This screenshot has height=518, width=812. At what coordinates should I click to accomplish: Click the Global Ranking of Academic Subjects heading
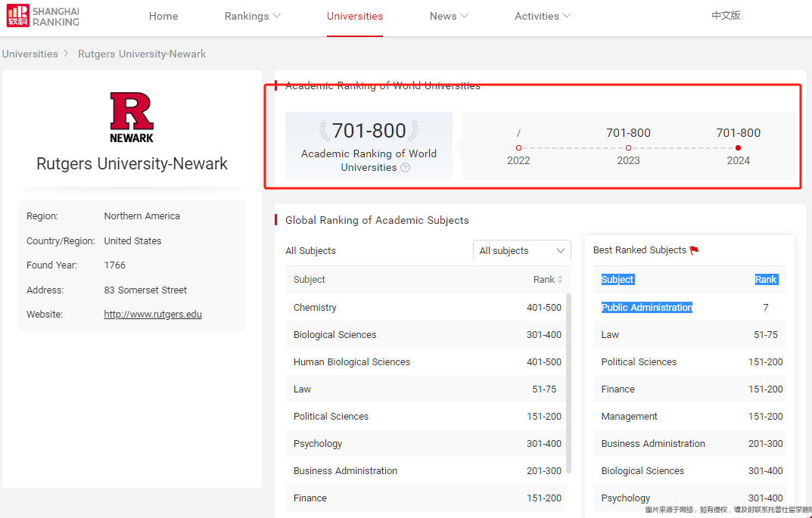coord(377,221)
